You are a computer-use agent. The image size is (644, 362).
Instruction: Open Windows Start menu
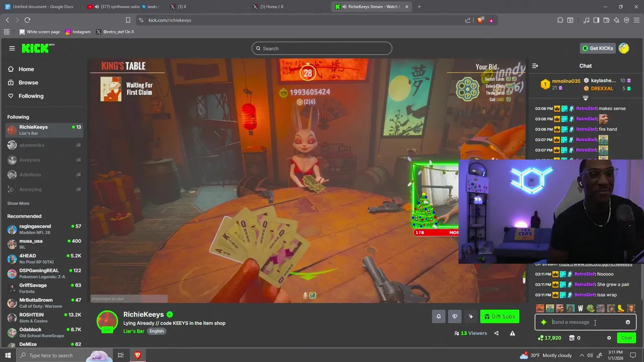8,355
